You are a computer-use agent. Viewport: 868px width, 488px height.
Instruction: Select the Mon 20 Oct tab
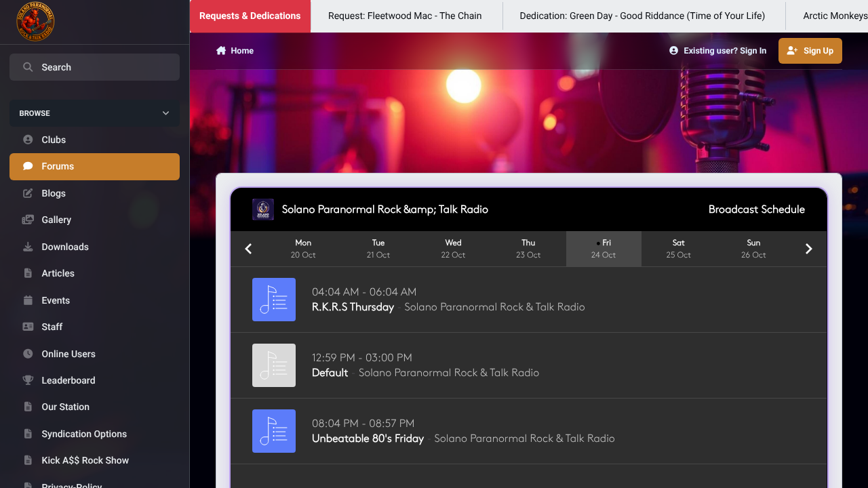click(x=303, y=249)
